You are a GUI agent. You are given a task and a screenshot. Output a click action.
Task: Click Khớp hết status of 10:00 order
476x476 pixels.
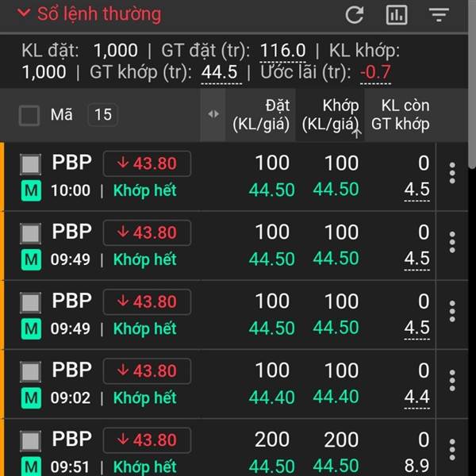coord(145,190)
